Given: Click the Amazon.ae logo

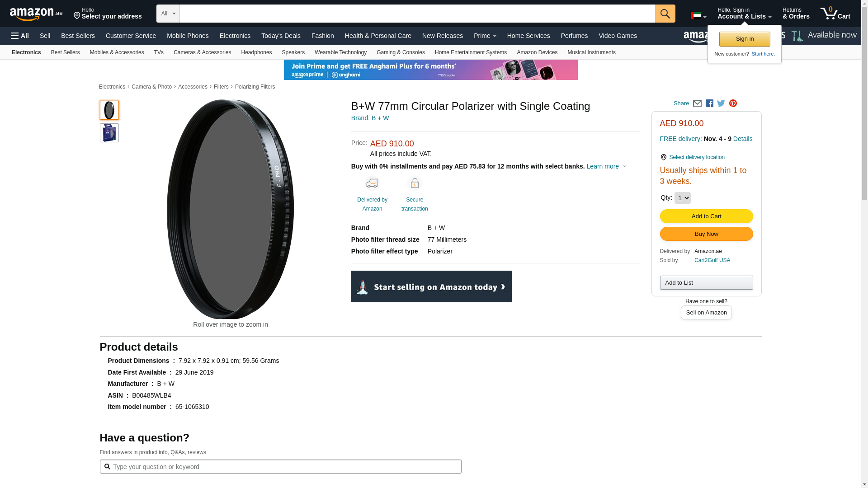Looking at the screenshot, I should [36, 14].
